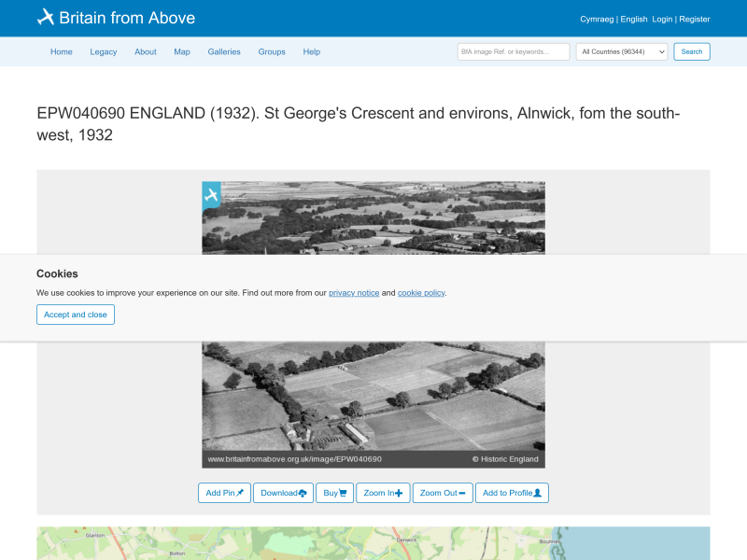Zoom Out of the aerial photo

tap(443, 493)
